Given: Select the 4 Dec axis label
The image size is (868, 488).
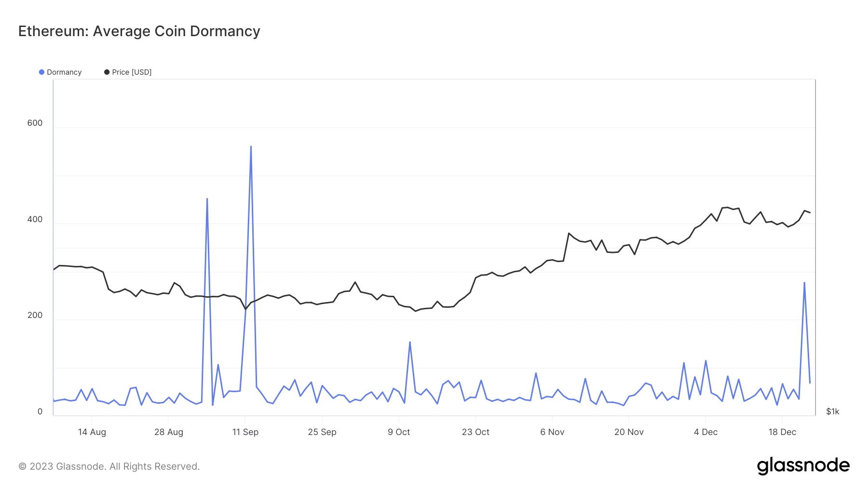Looking at the screenshot, I should click(705, 432).
